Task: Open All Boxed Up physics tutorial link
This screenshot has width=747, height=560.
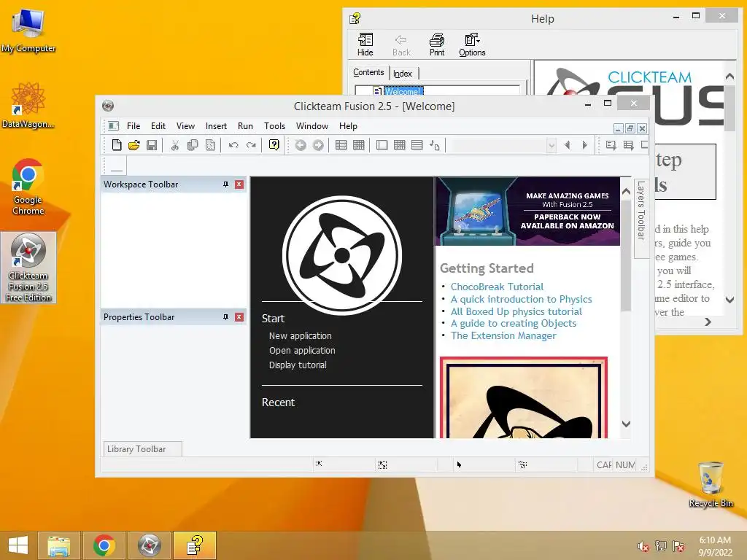Action: point(516,311)
